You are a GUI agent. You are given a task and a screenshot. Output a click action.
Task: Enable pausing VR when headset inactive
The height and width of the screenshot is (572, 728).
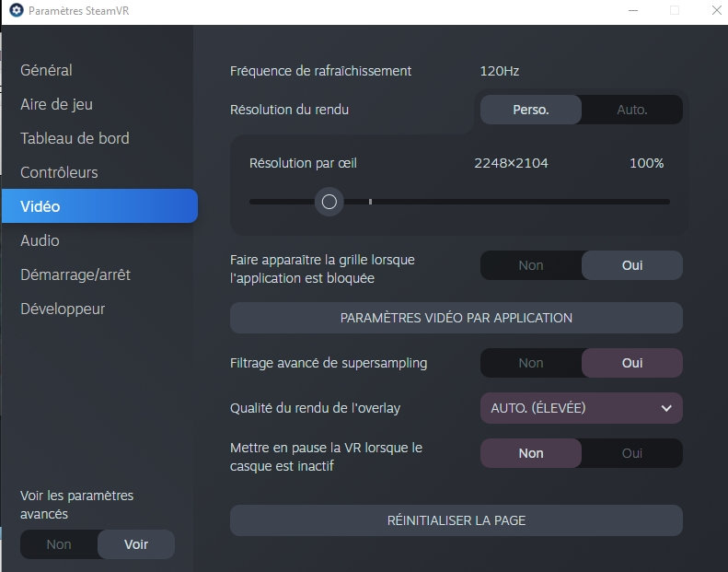[631, 453]
